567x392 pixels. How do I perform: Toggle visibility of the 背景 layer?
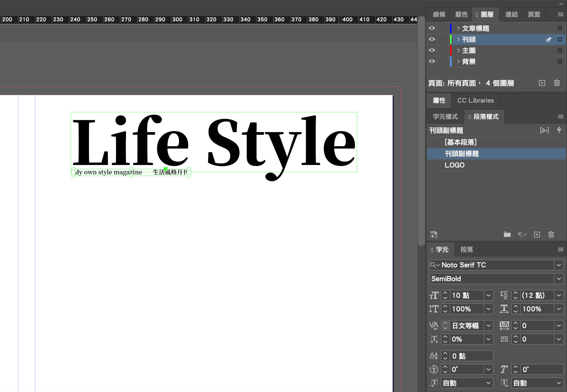click(x=432, y=62)
